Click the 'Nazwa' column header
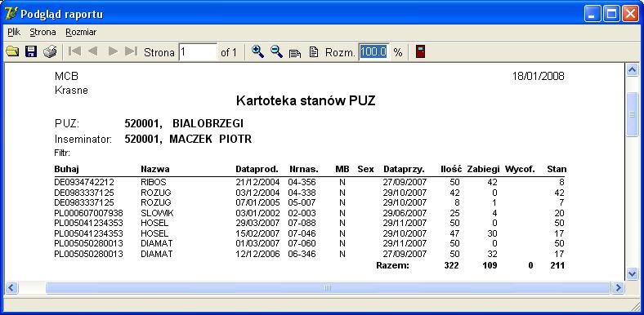This screenshot has width=644, height=315. (154, 169)
